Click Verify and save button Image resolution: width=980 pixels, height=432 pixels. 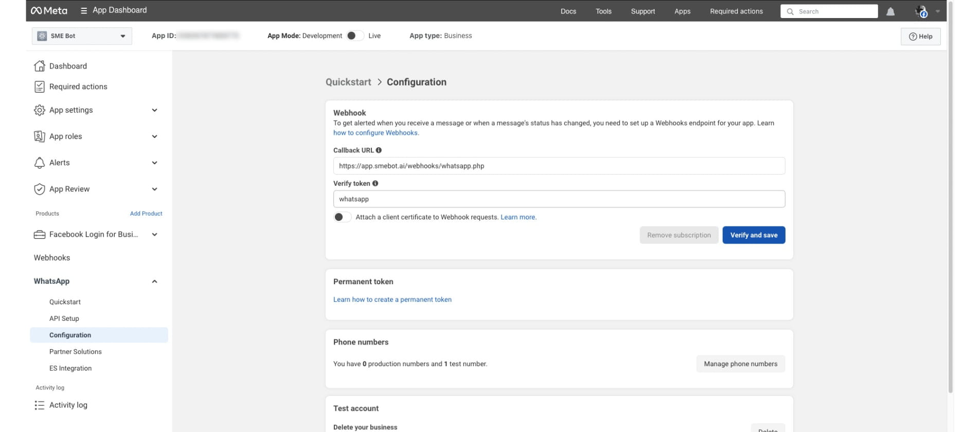[x=754, y=235]
